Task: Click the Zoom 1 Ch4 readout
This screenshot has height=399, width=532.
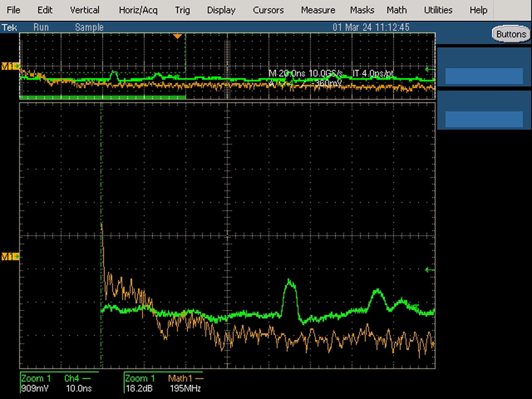Action: (x=59, y=383)
